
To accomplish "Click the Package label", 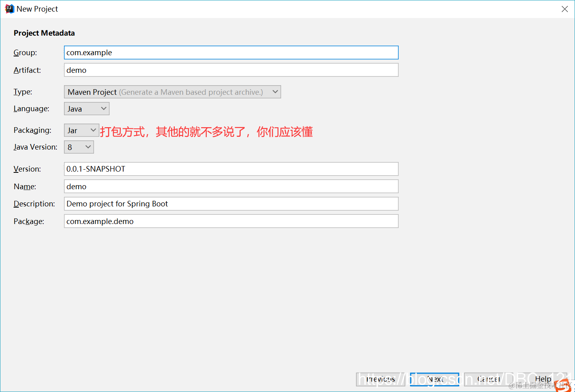I will pyautogui.click(x=29, y=222).
